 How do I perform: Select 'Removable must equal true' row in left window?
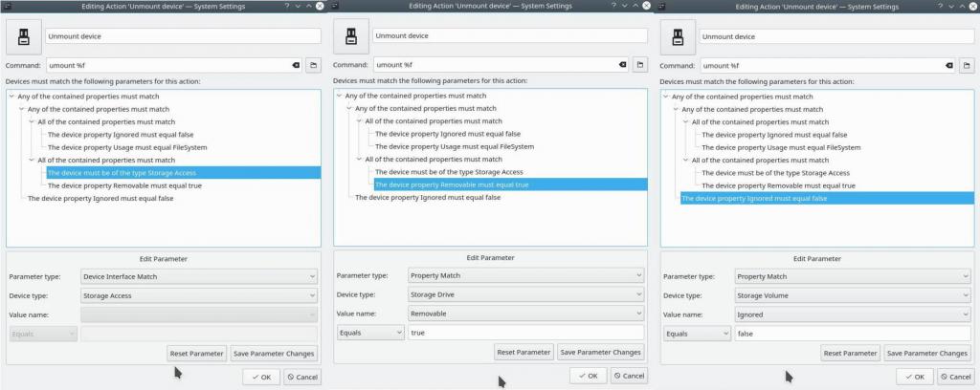tap(124, 185)
